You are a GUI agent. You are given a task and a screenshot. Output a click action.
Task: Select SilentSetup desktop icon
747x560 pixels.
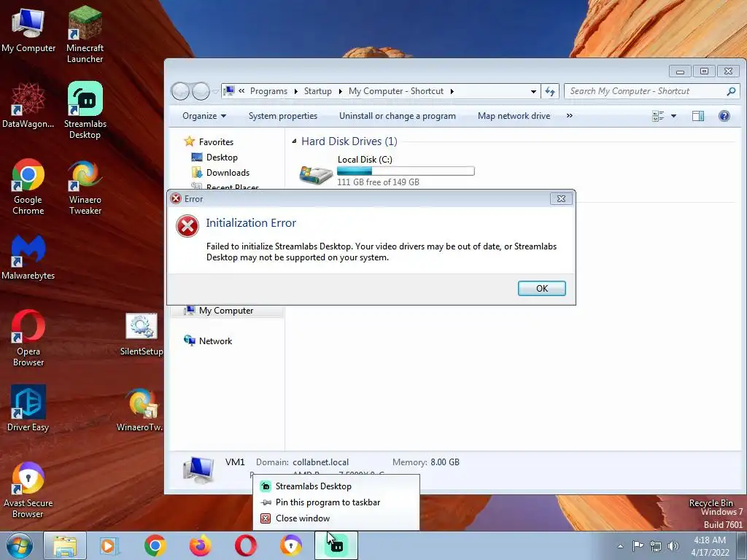[142, 333]
